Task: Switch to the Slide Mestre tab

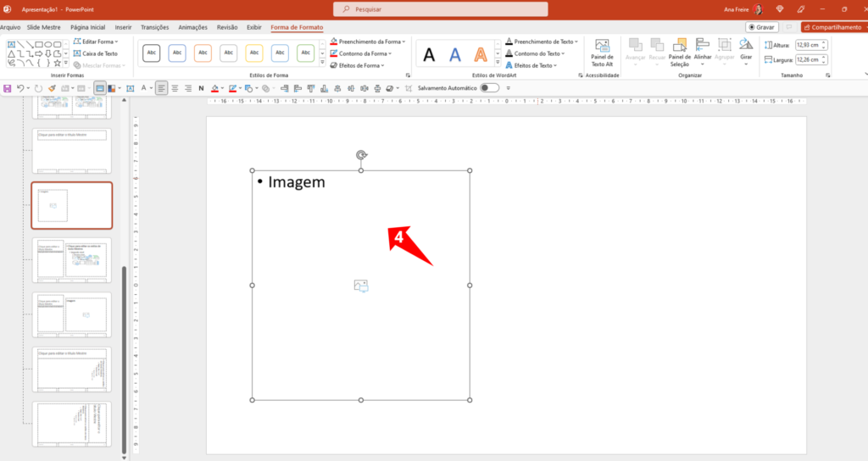Action: point(45,27)
